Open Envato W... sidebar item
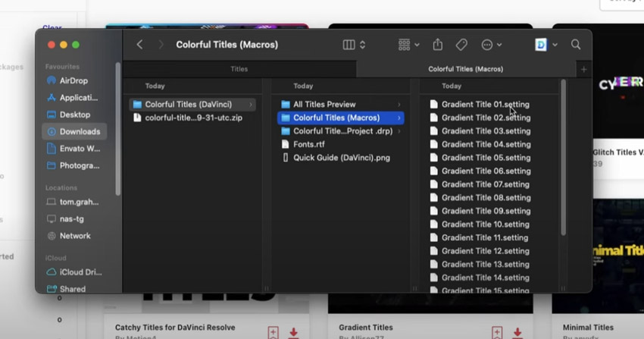This screenshot has width=644, height=339. pos(74,149)
